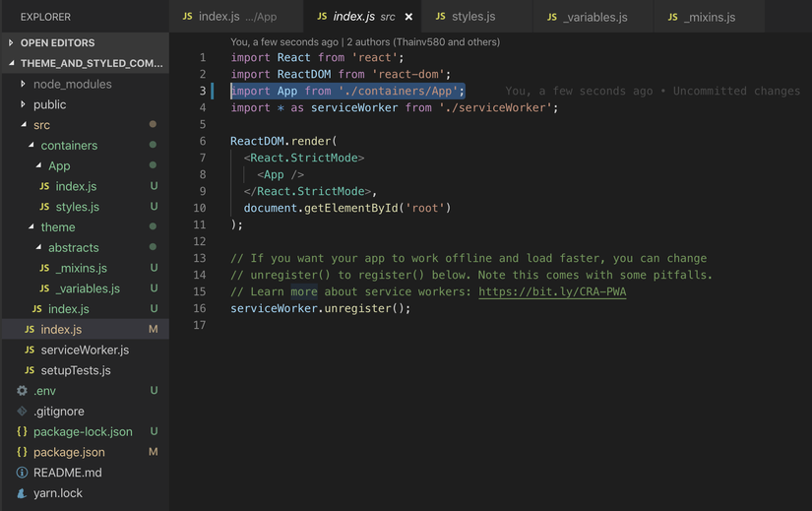Click the braces icon beside package.json
Viewport: 812px width, 511px height.
point(22,452)
